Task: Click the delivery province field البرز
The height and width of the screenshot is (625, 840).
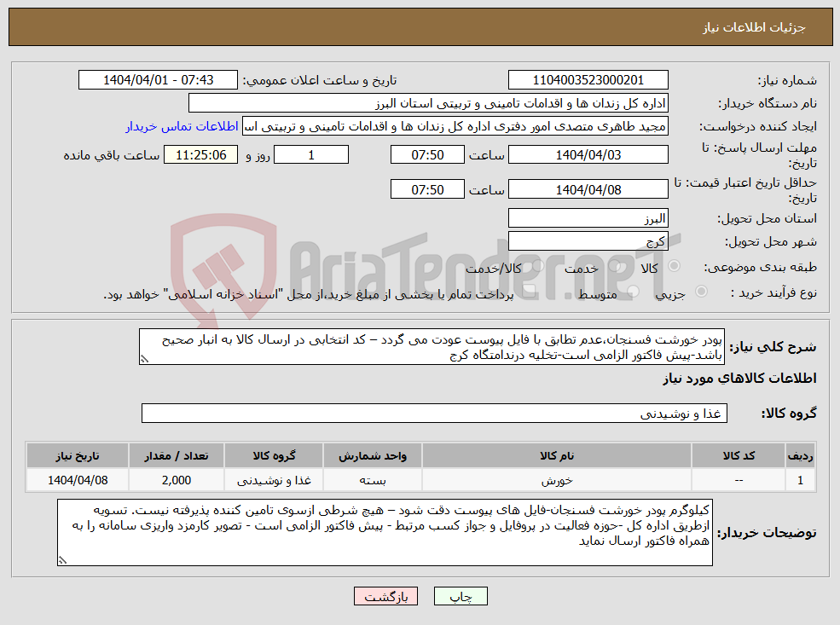Action: [588, 218]
